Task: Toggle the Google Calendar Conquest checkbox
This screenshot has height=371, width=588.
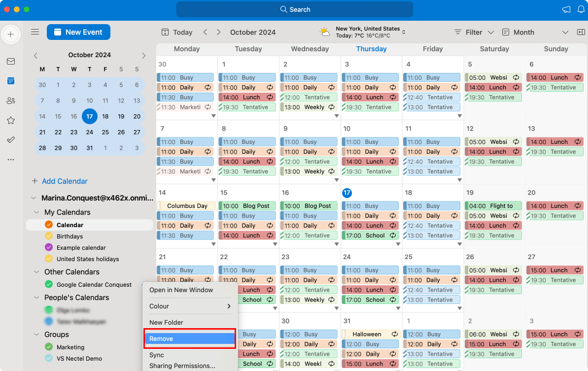Action: tap(49, 284)
